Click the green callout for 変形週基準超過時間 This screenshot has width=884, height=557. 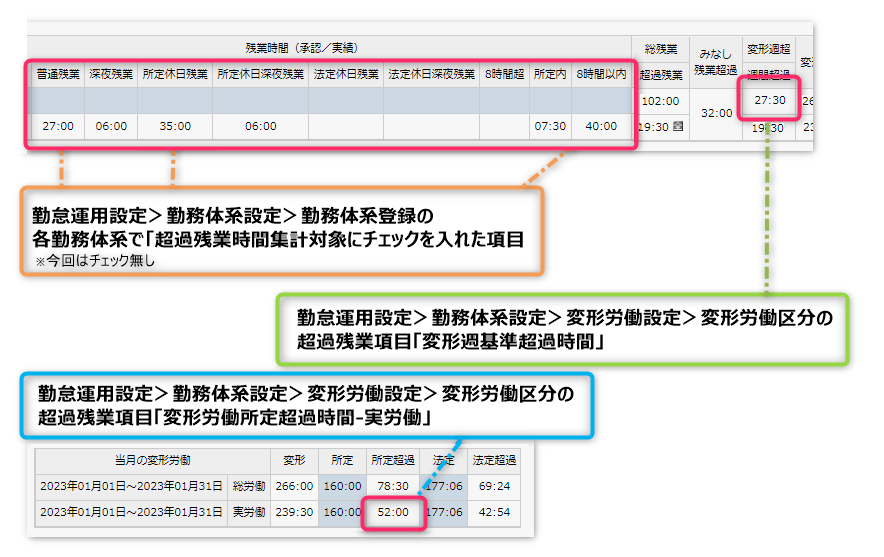562,330
